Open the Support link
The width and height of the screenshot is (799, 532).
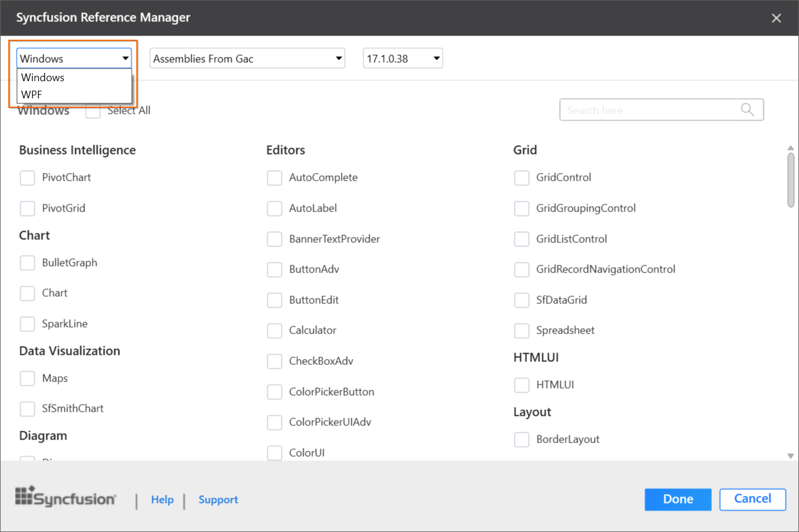218,499
